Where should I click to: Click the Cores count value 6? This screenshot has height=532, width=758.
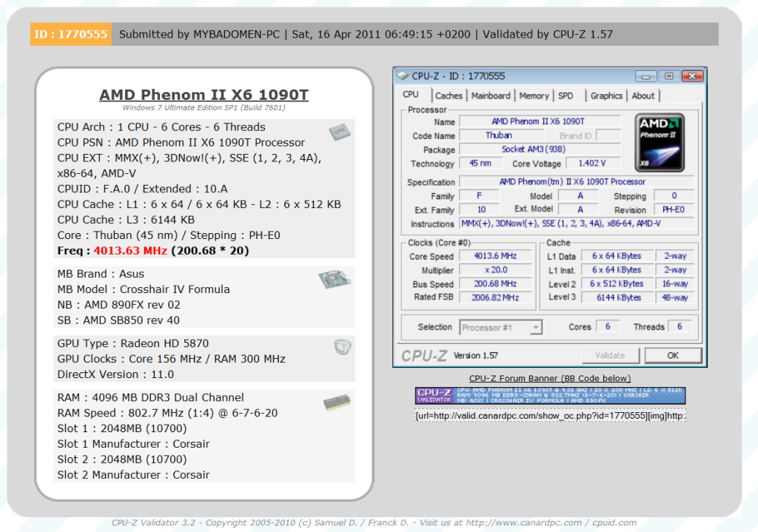(x=608, y=326)
